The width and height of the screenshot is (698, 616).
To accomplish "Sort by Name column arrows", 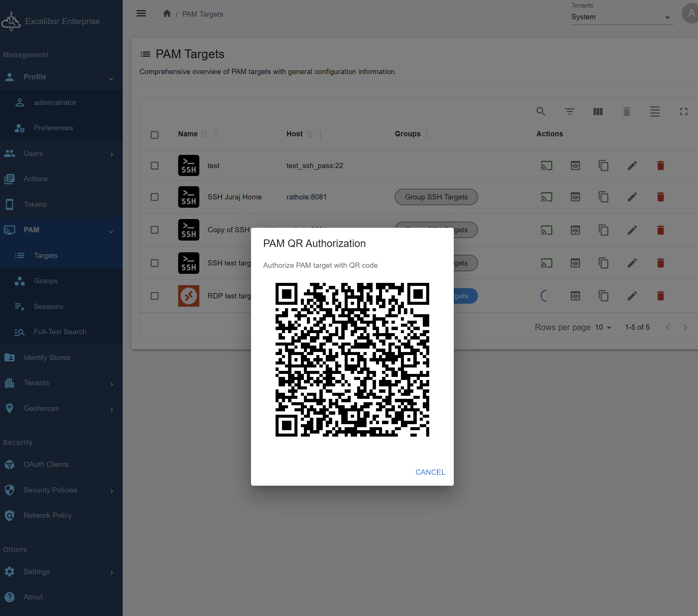I will point(204,134).
